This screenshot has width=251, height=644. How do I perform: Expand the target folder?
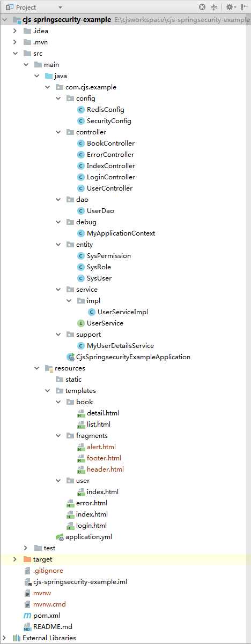16,559
